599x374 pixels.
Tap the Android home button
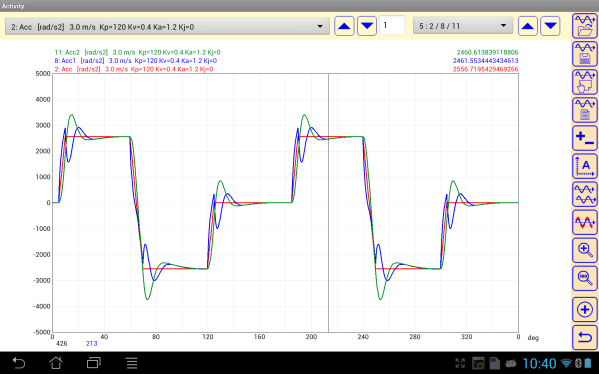[x=56, y=363]
